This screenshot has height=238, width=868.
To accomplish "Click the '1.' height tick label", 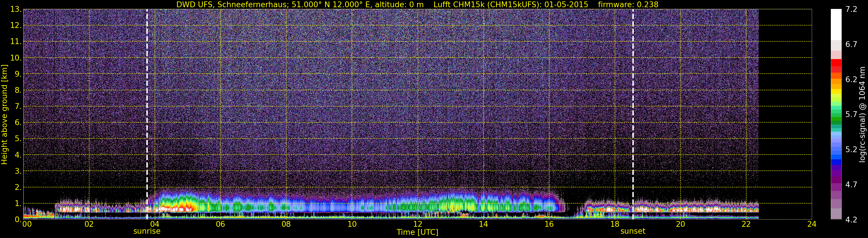I will (18, 203).
